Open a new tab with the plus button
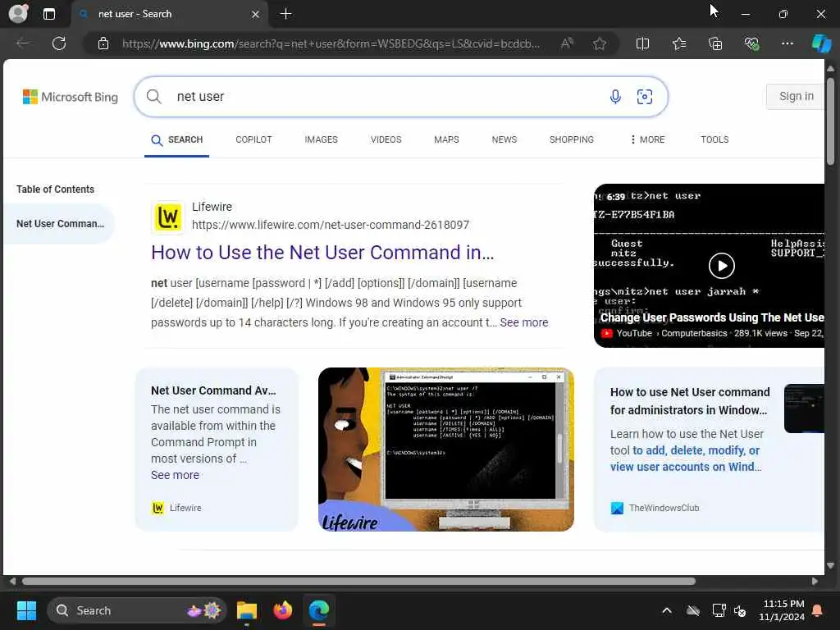 [286, 14]
